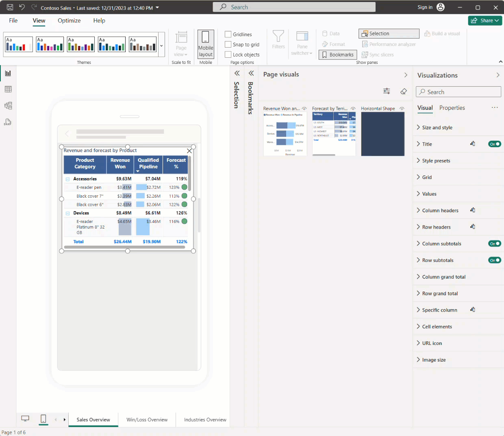Select the mobile layout icon at bottom
The width and height of the screenshot is (504, 436).
[x=43, y=419]
